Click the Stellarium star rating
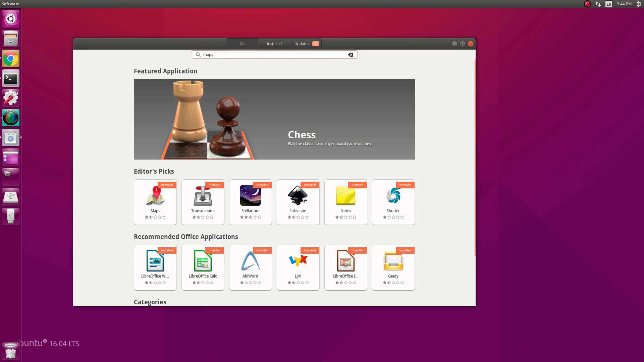This screenshot has width=644, height=362. pos(251,217)
